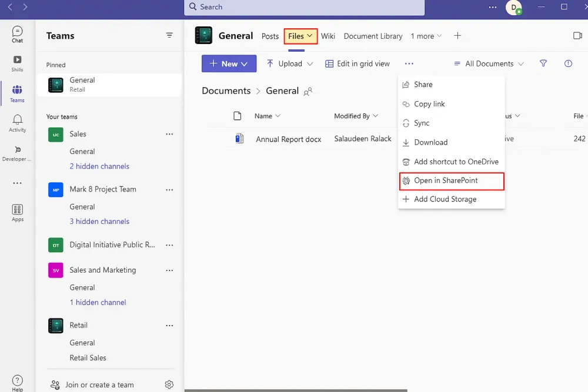This screenshot has width=588, height=392.
Task: Expand the 1 more tabs dropdown
Action: [x=426, y=36]
